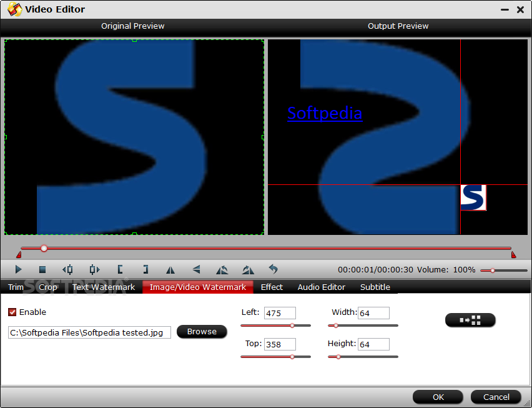Uncheck the Enable watermark checkbox

(12, 312)
